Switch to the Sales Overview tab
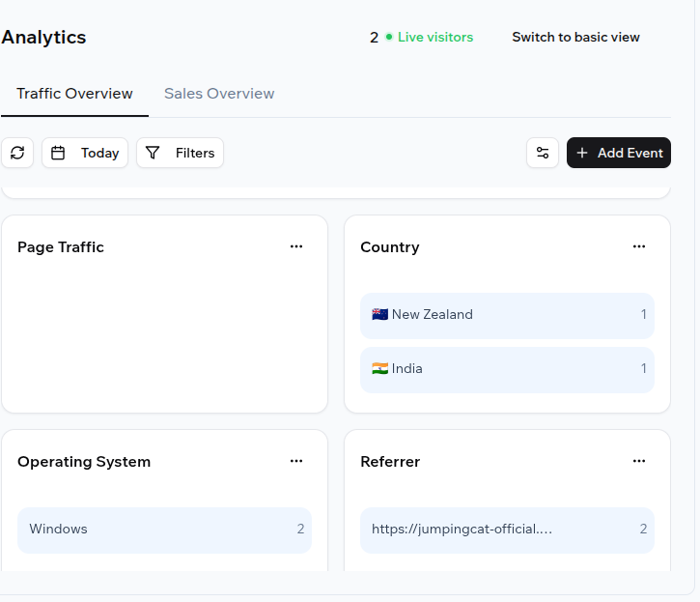This screenshot has width=700, height=602. click(219, 94)
